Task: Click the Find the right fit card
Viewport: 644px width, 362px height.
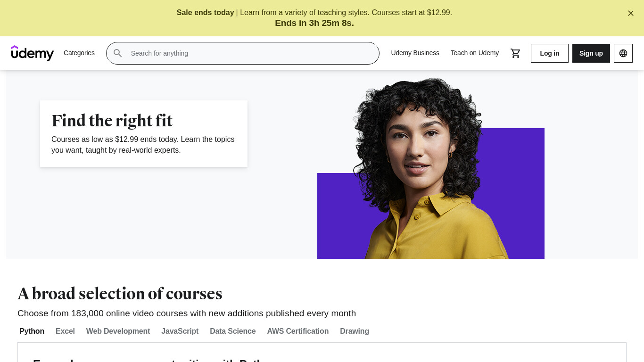Action: (144, 133)
